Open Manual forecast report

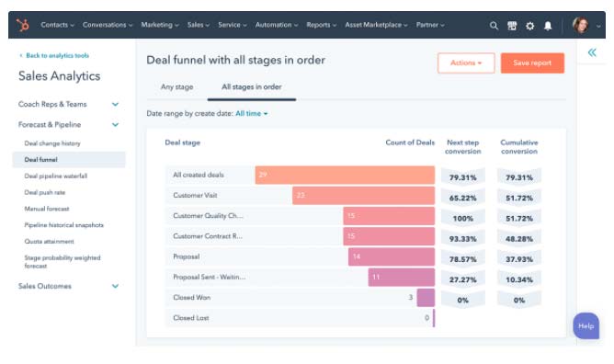click(x=47, y=209)
